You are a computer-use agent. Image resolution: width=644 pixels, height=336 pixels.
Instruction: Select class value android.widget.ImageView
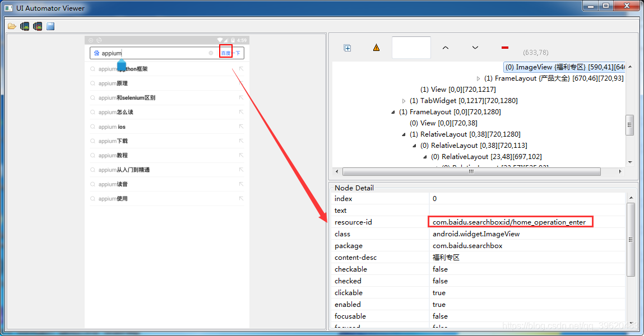476,234
